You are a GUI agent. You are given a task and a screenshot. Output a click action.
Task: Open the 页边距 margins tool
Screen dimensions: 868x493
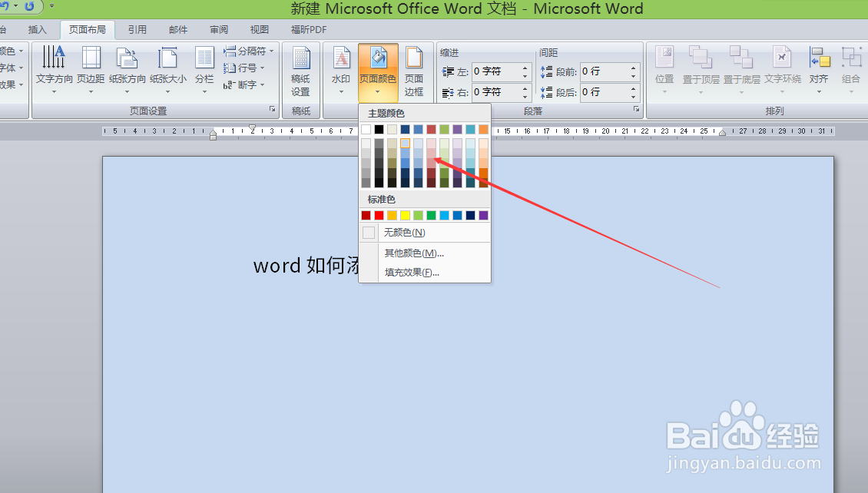pyautogui.click(x=91, y=71)
